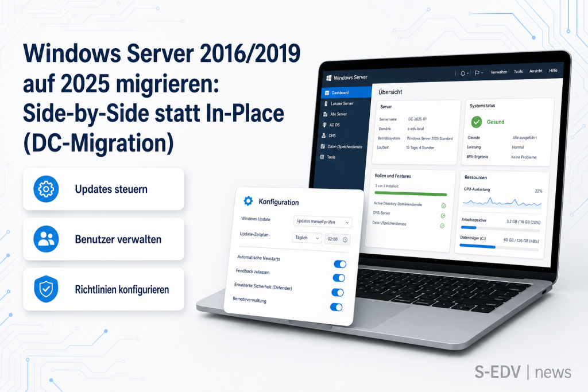The height and width of the screenshot is (392, 588).
Task: Click the Alle ausgeführt status text
Action: (x=525, y=138)
